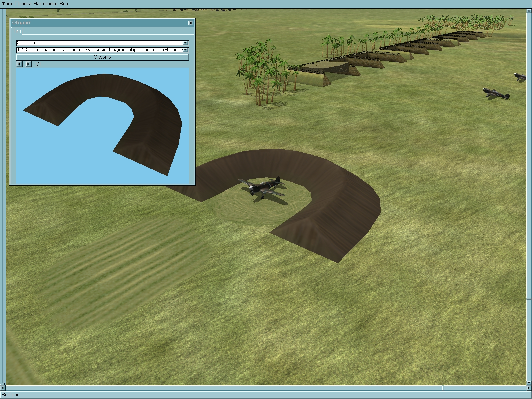Click the 1/1 preview counter
Image resolution: width=532 pixels, height=399 pixels.
pyautogui.click(x=38, y=64)
